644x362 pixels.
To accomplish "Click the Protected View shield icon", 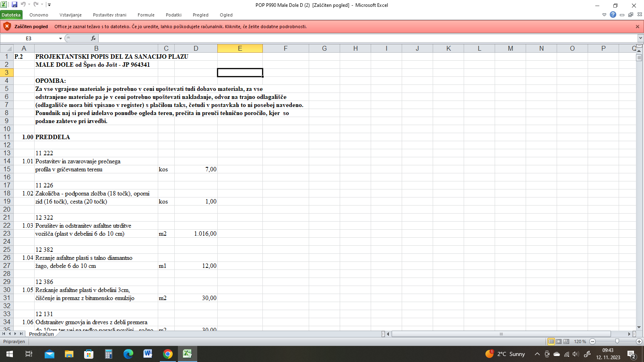I will click(x=7, y=27).
